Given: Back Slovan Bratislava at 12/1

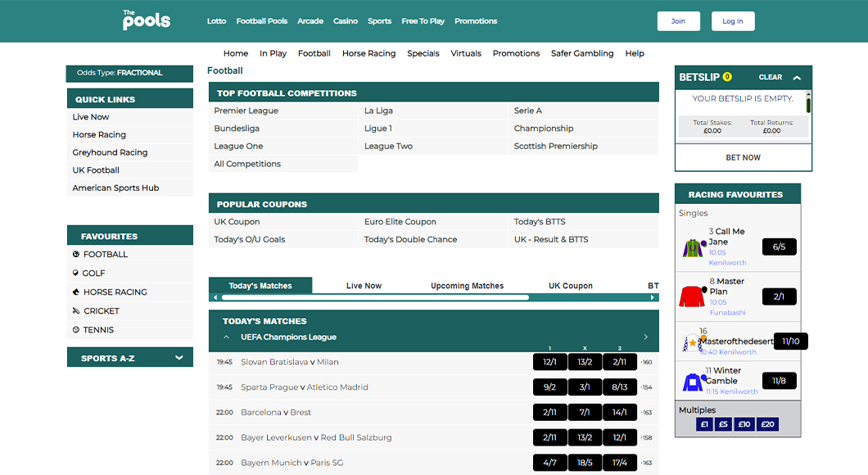Looking at the screenshot, I should [x=549, y=362].
